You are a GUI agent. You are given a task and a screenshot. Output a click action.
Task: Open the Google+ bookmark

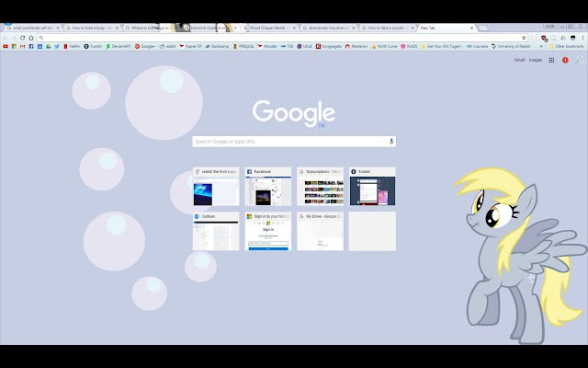click(145, 47)
